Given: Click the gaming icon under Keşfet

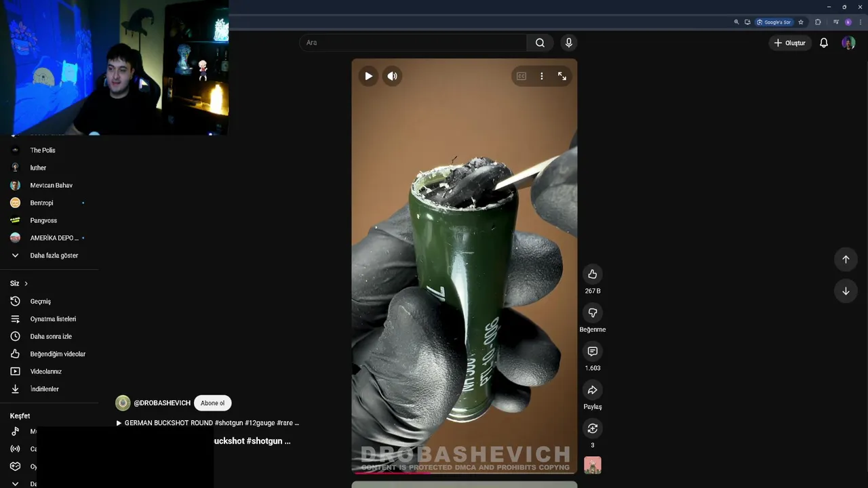Looking at the screenshot, I should click(x=15, y=466).
